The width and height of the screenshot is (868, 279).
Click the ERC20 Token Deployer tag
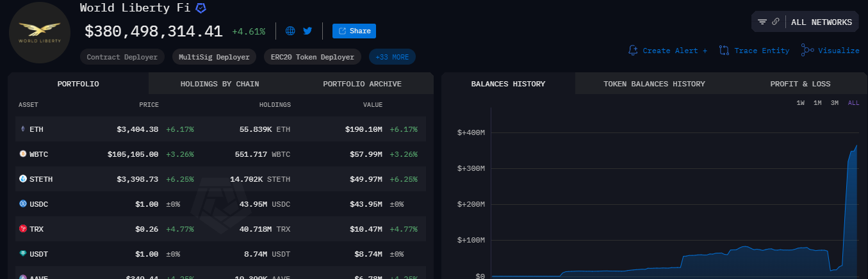[x=313, y=57]
